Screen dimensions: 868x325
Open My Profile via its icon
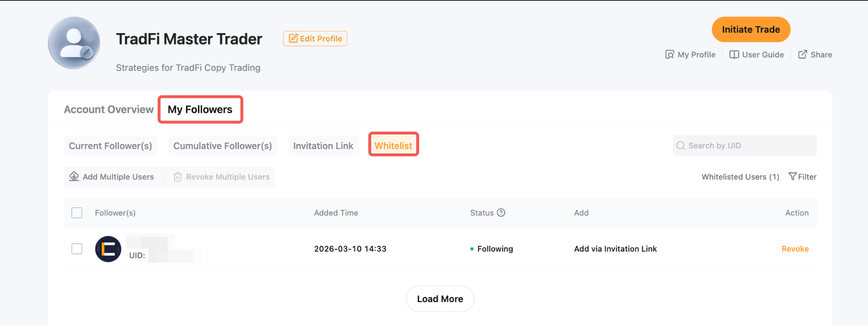[x=670, y=55]
